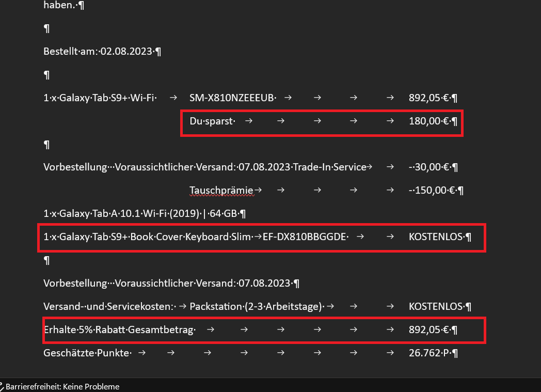This screenshot has width=541, height=392.
Task: Click the text 'Versand- und Servicekosten:'
Action: [109, 306]
